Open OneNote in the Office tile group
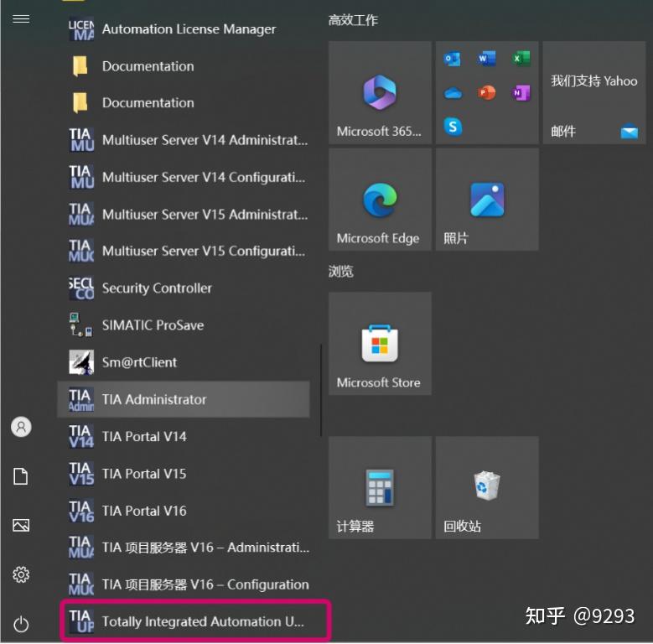The image size is (653, 644). [521, 92]
